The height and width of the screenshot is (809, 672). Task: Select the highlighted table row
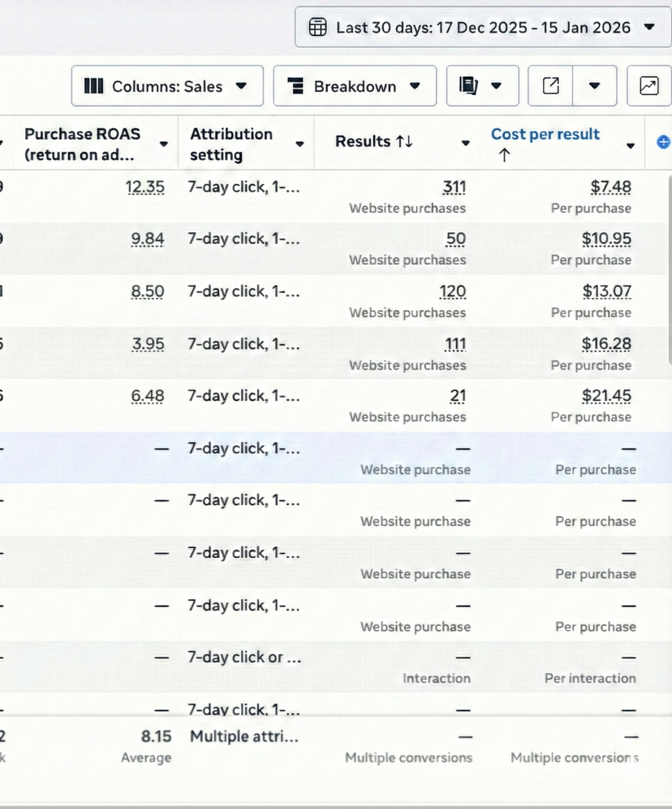(335, 458)
